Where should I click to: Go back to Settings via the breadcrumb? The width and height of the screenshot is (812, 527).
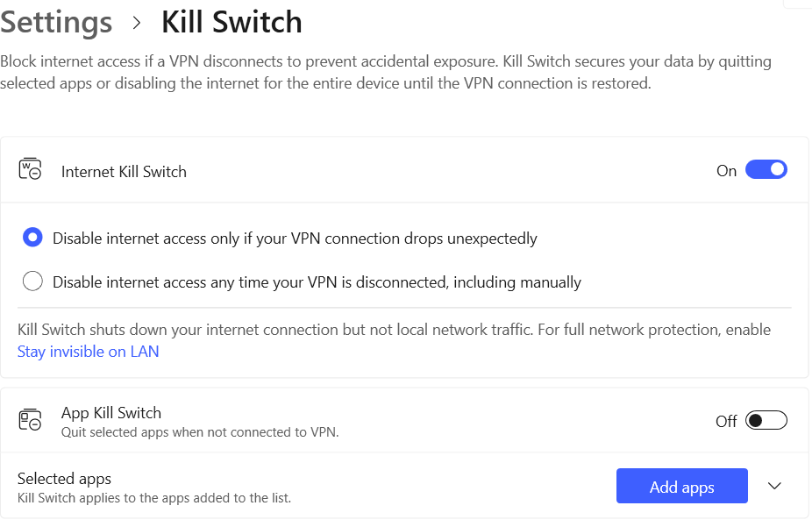click(x=56, y=23)
